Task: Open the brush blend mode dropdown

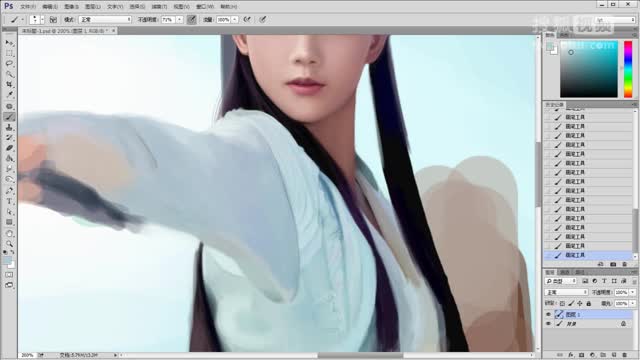Action: coord(105,20)
